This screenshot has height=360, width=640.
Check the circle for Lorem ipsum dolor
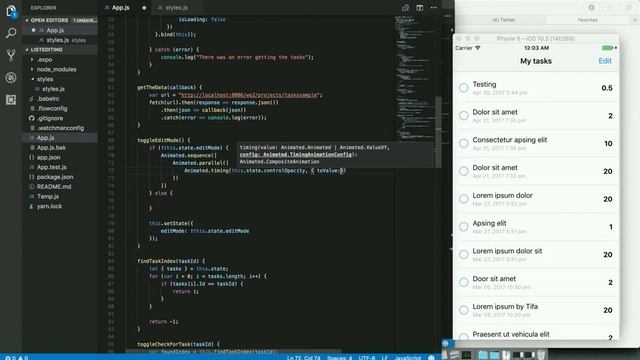click(464, 199)
